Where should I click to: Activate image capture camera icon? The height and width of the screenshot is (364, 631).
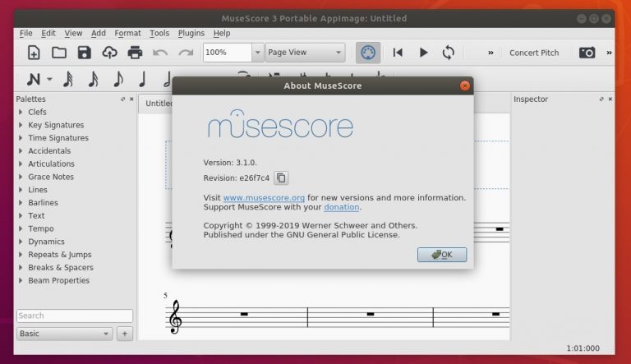coord(587,53)
